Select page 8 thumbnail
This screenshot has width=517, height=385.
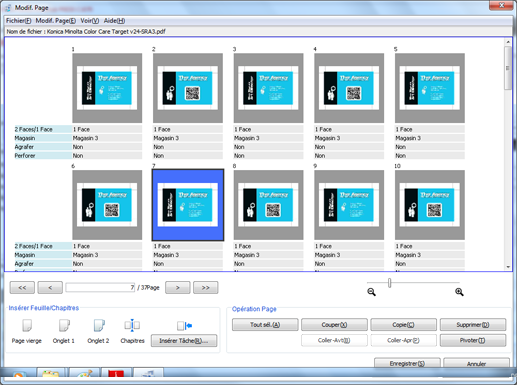pyautogui.click(x=268, y=205)
